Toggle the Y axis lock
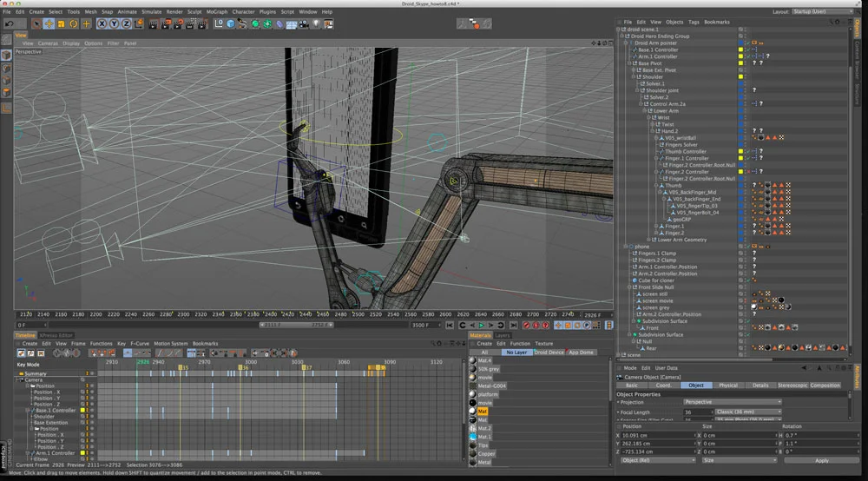The image size is (868, 481). pyautogui.click(x=114, y=23)
